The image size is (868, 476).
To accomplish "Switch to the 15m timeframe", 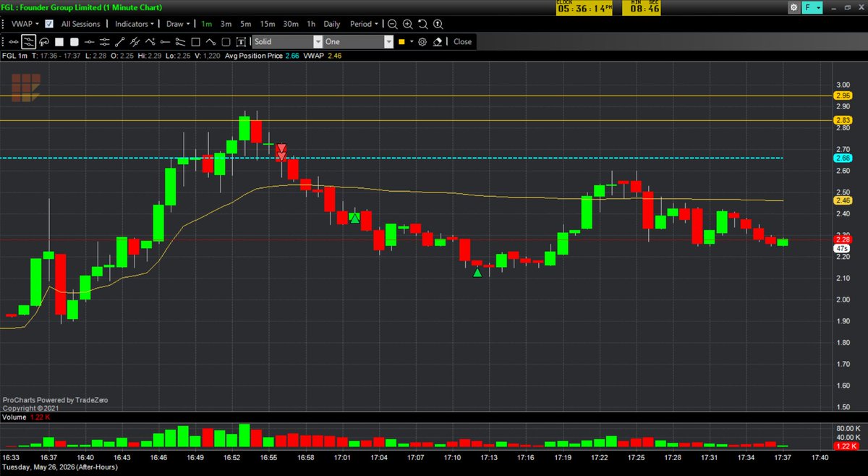I will click(x=268, y=24).
